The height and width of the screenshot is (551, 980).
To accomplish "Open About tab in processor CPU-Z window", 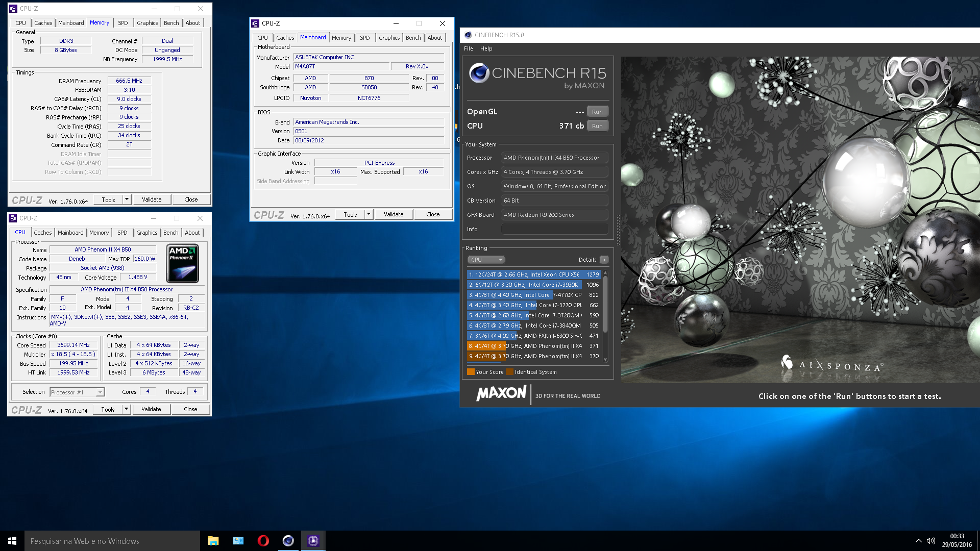I will point(192,233).
